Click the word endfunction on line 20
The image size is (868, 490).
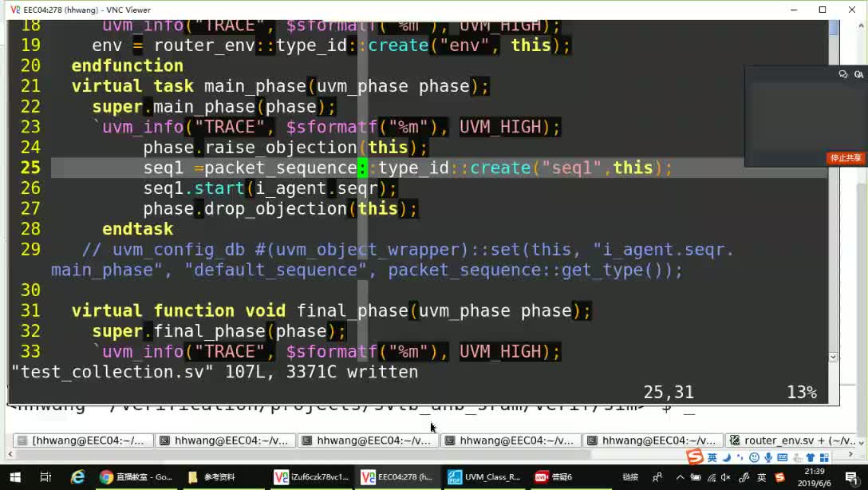point(128,66)
